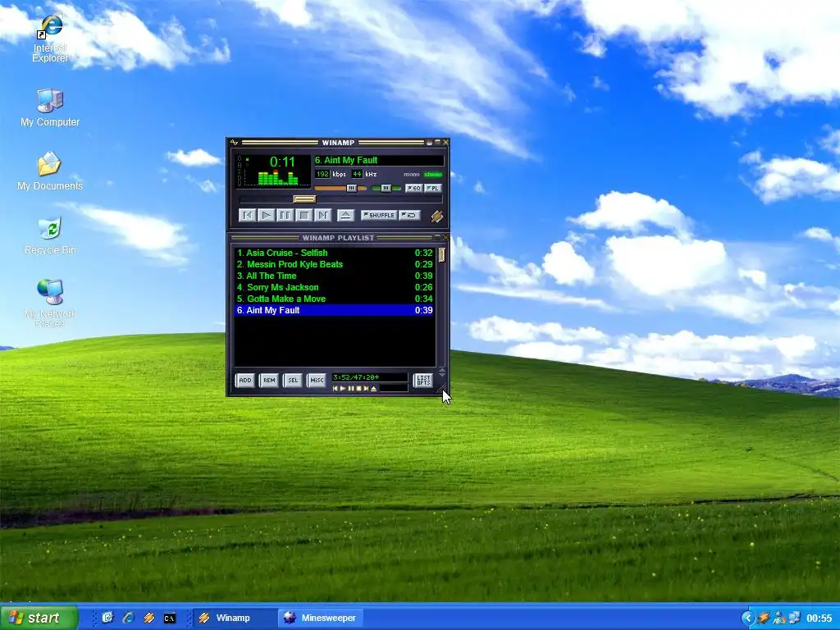The width and height of the screenshot is (840, 630).
Task: Toggle the EQ equalizer window button
Action: coord(414,188)
